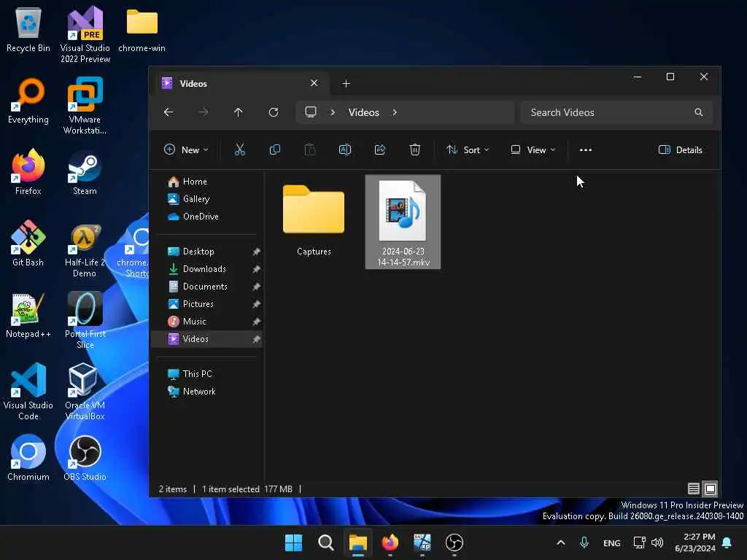Open Documents in the navigation pane
The height and width of the screenshot is (560, 747).
(x=207, y=286)
